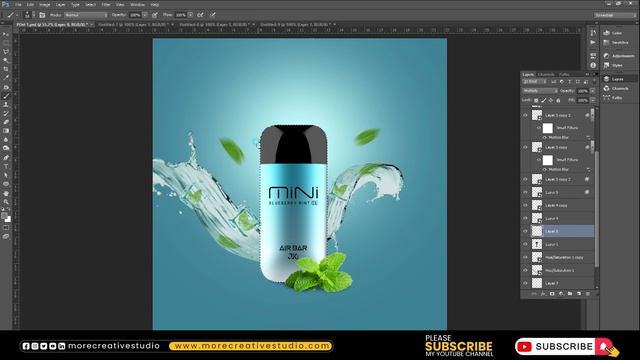Select the Ellipse shape tool
The image size is (640, 360).
pyautogui.click(x=6, y=184)
